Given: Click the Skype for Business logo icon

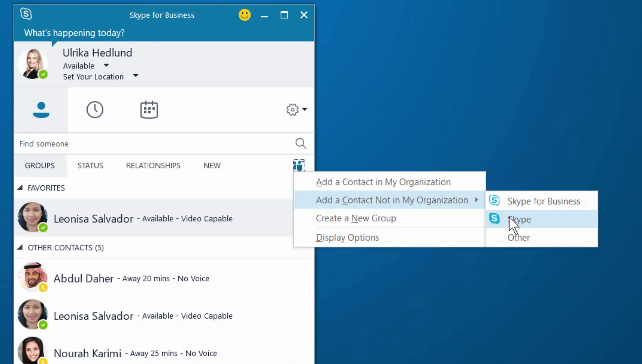Looking at the screenshot, I should (x=26, y=14).
